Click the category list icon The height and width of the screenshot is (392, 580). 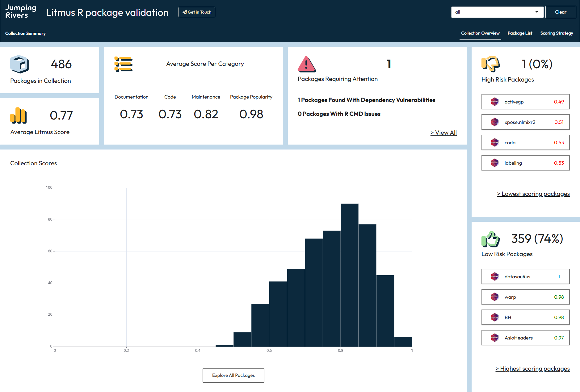124,64
